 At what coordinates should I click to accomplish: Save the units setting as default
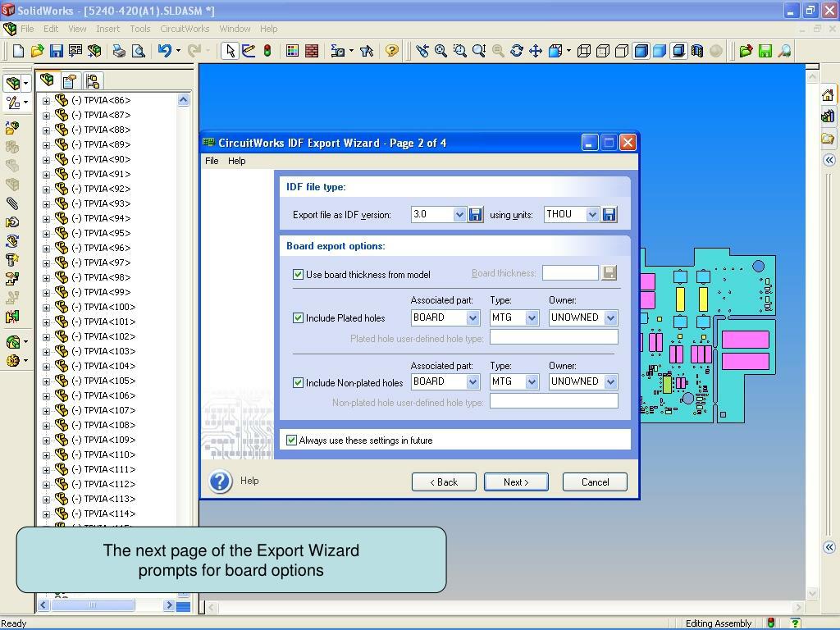[x=609, y=215]
